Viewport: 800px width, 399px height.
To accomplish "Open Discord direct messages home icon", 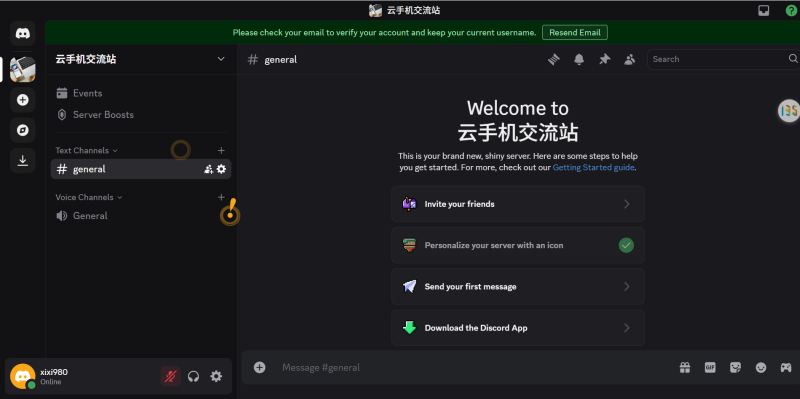I will tap(22, 34).
